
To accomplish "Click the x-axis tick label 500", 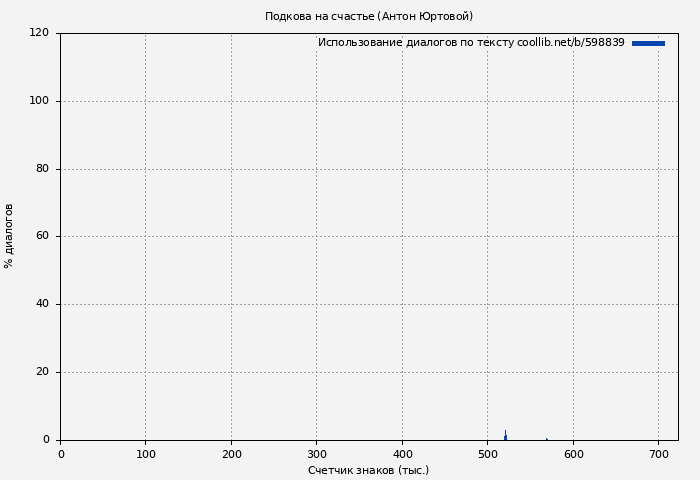I will click(487, 454).
